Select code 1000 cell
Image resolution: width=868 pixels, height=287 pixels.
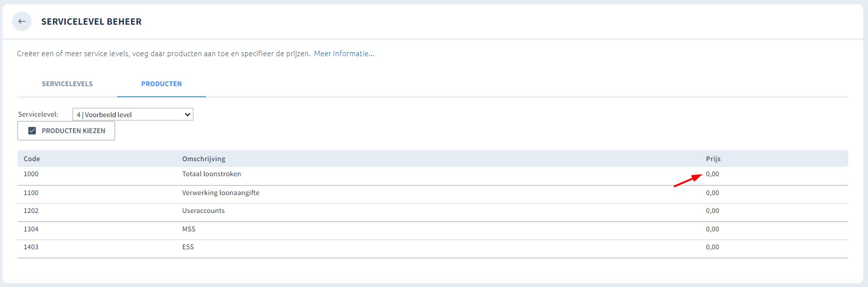[31, 174]
